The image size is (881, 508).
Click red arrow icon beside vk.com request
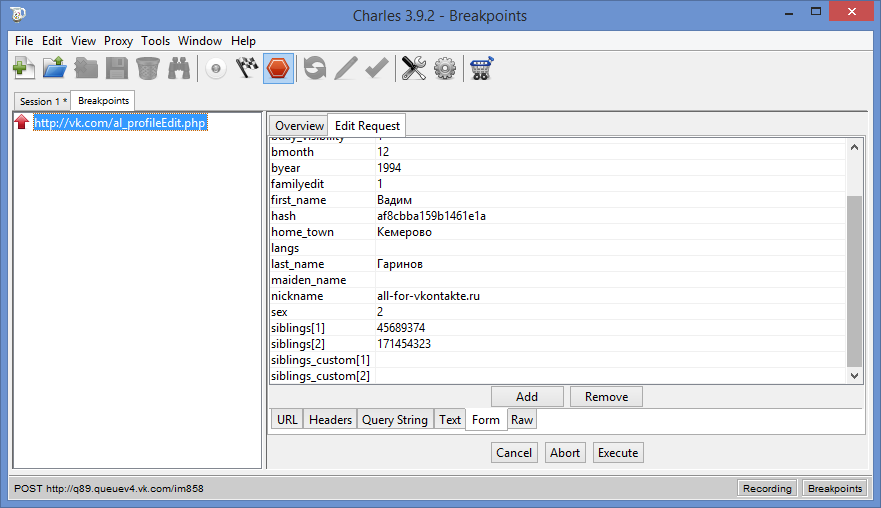click(21, 122)
